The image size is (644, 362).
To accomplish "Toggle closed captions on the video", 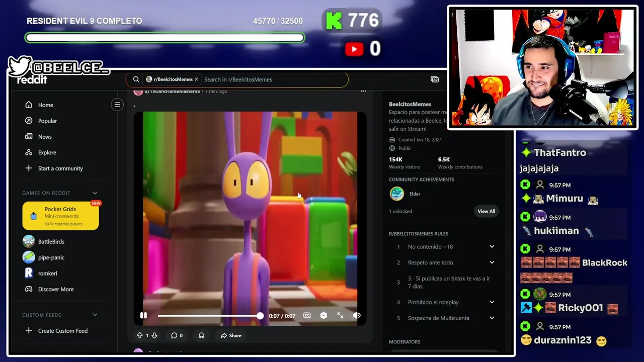I will coord(307,315).
